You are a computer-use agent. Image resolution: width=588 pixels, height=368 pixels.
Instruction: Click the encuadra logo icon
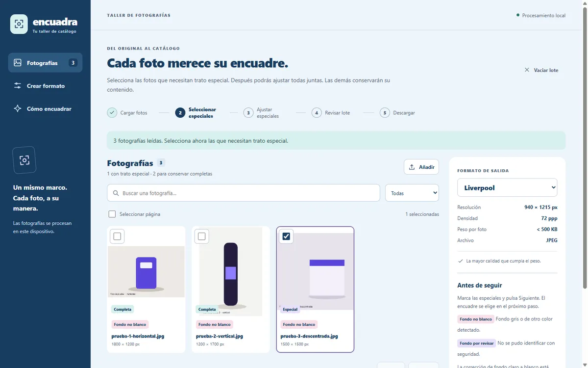[x=19, y=24]
